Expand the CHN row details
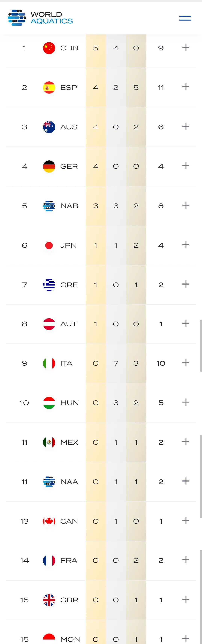The width and height of the screenshot is (202, 644). click(x=186, y=48)
